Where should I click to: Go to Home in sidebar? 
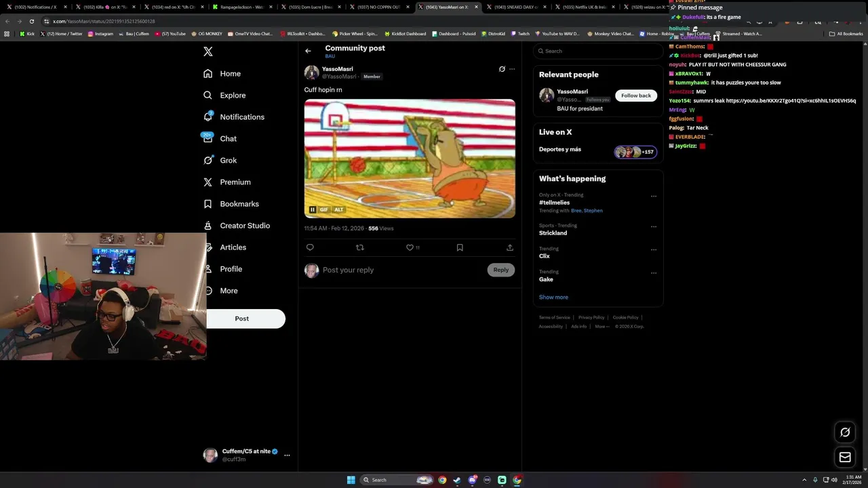point(222,73)
